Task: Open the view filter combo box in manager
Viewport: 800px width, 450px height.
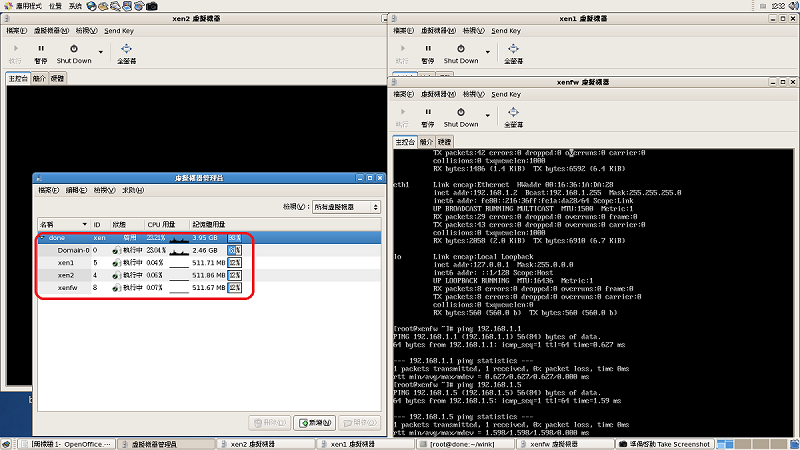Action: point(346,207)
